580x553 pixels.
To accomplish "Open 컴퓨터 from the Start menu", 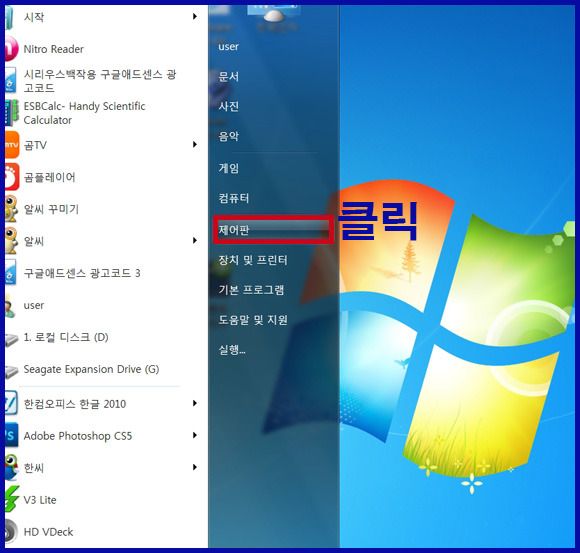I will point(234,198).
